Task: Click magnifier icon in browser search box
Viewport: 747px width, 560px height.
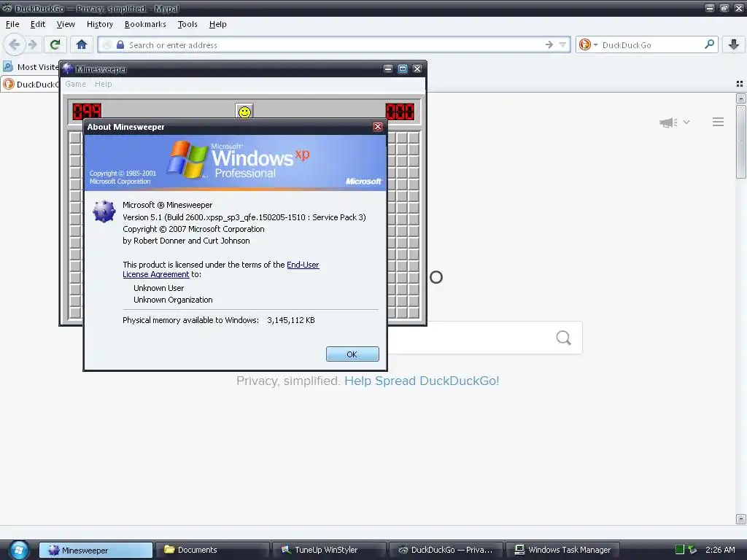Action: click(x=709, y=44)
